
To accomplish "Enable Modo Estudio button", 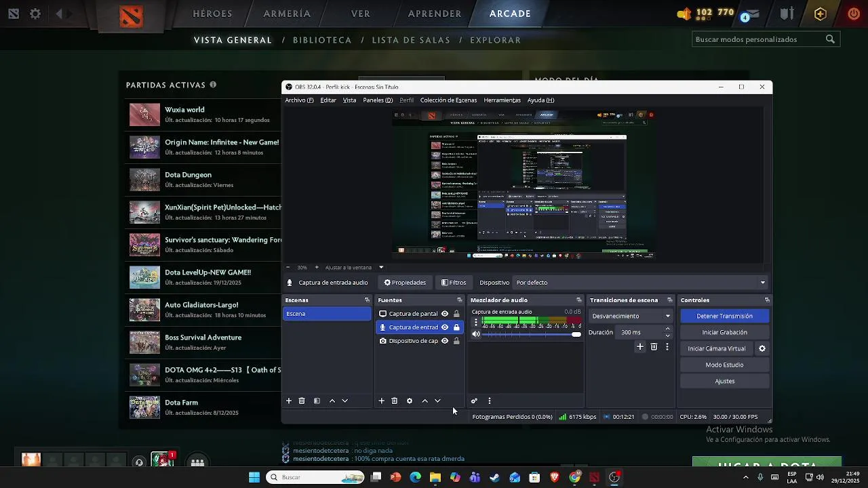I will tap(724, 365).
